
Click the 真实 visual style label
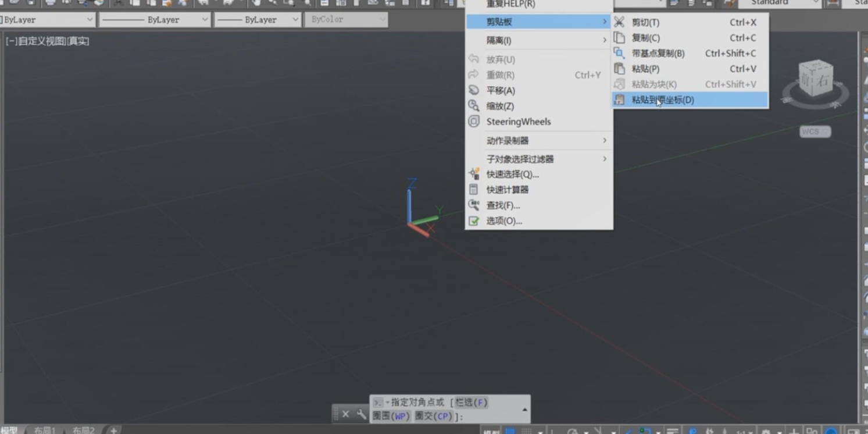[78, 41]
